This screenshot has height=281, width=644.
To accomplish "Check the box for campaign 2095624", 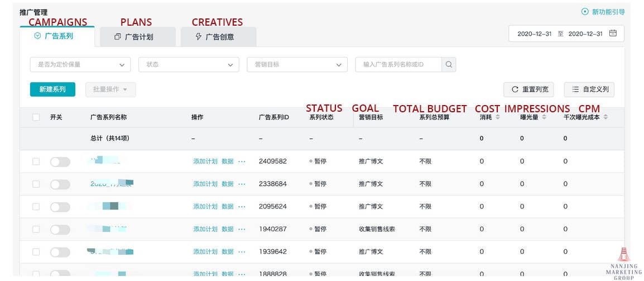I will click(36, 207).
